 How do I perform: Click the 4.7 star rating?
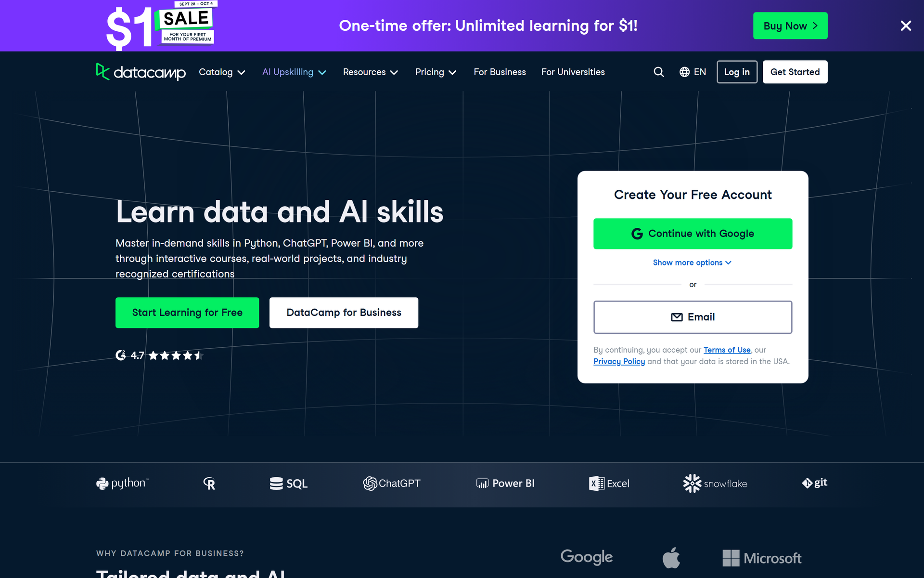(166, 355)
